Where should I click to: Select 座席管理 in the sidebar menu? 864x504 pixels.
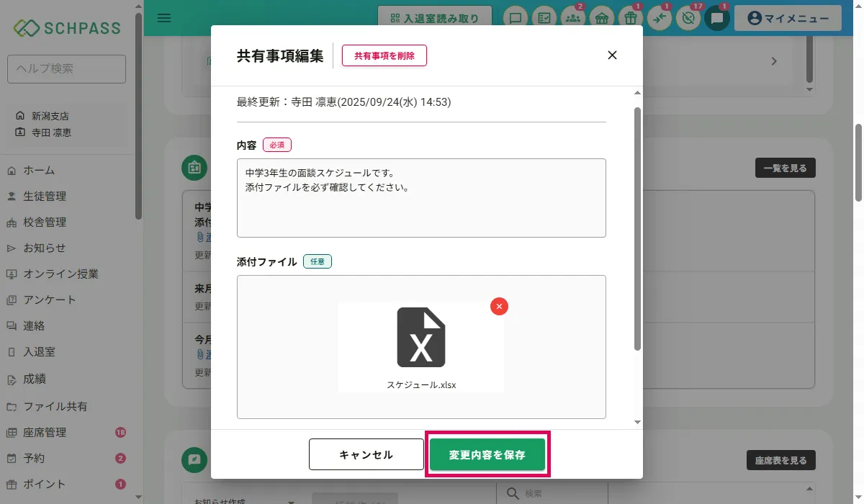45,432
